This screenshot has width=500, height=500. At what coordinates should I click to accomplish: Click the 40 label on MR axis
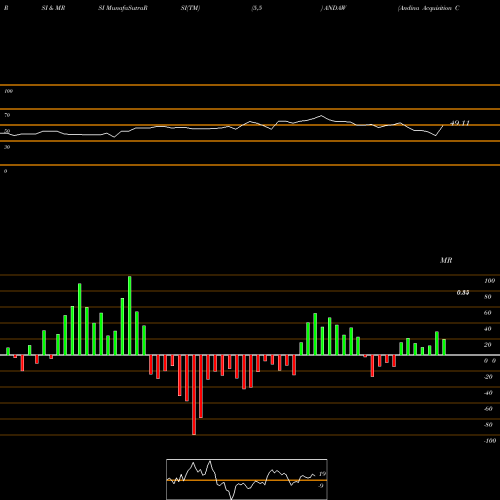click(x=488, y=329)
